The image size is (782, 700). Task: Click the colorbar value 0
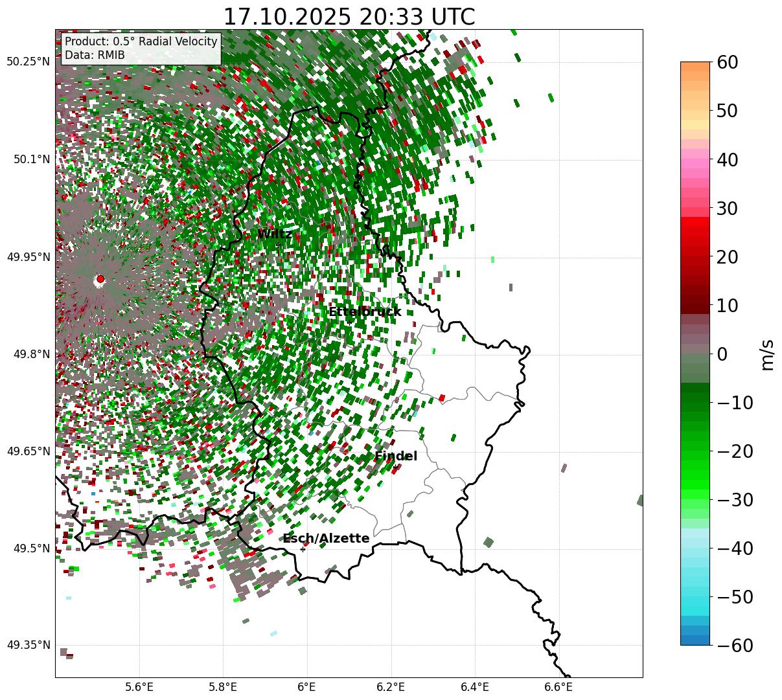[723, 354]
